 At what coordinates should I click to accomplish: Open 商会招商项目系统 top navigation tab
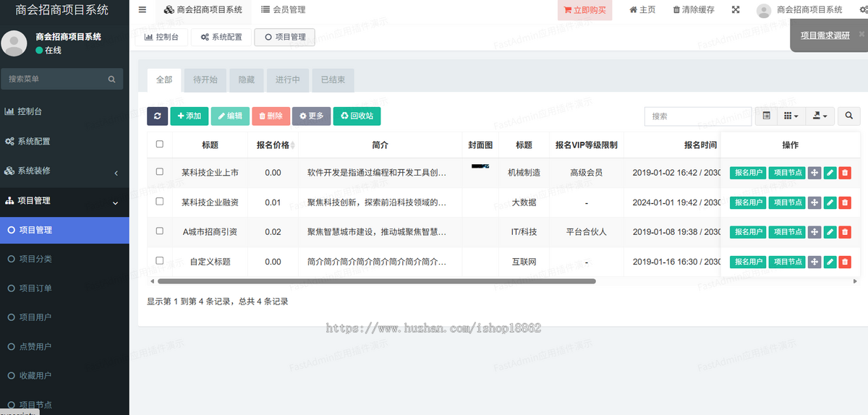pos(203,10)
